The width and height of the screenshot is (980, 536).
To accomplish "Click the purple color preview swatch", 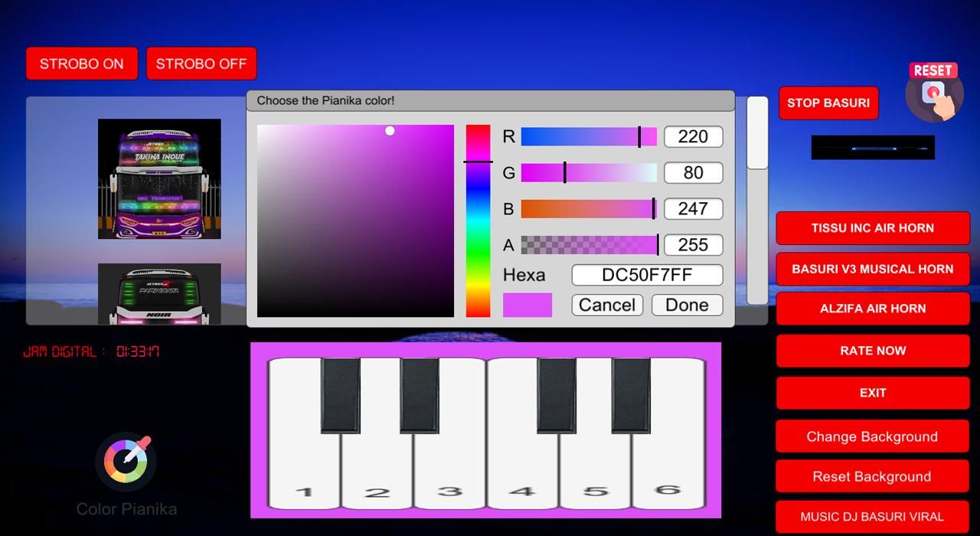I will point(528,305).
